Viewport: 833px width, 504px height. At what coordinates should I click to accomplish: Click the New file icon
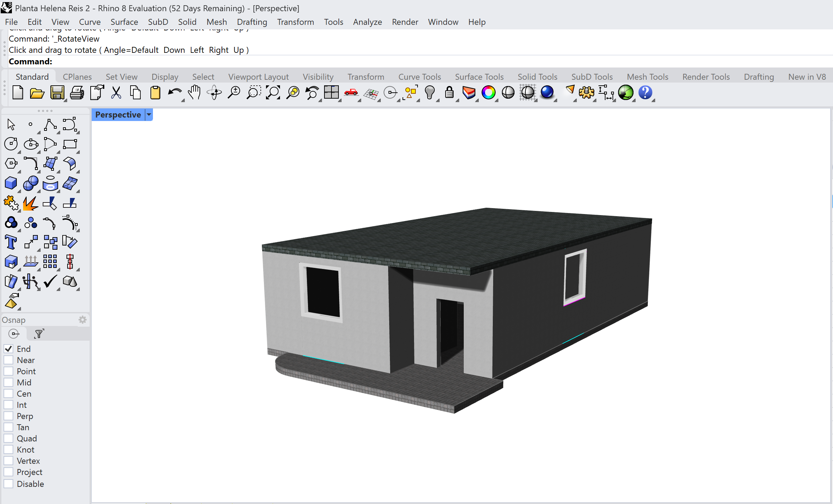[x=17, y=93]
